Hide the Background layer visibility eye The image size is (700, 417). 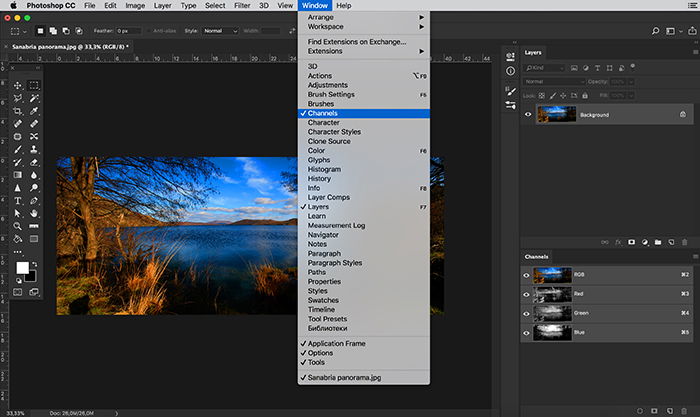[528, 114]
